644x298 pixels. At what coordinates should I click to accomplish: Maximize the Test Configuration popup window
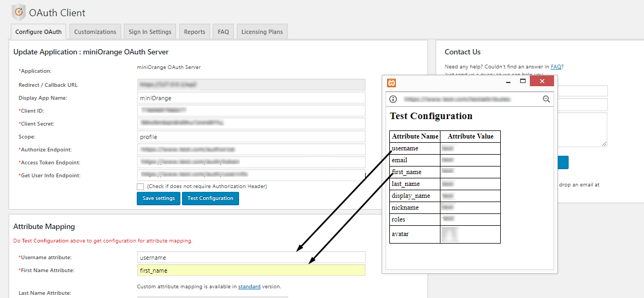coord(523,81)
